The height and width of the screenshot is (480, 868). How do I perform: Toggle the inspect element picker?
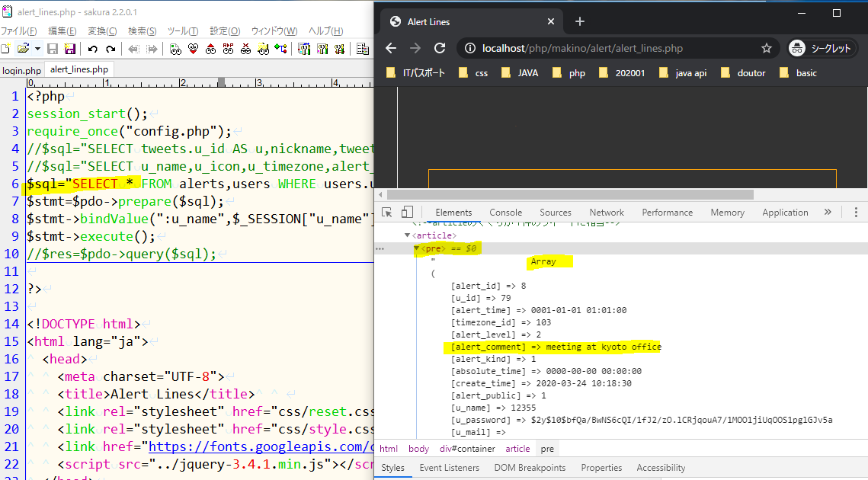[x=387, y=213]
